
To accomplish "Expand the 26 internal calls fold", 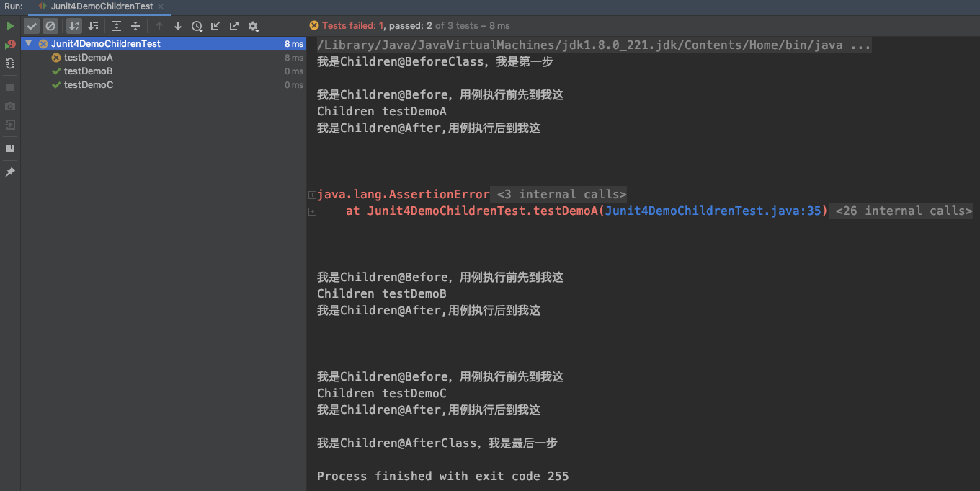I will click(x=902, y=211).
